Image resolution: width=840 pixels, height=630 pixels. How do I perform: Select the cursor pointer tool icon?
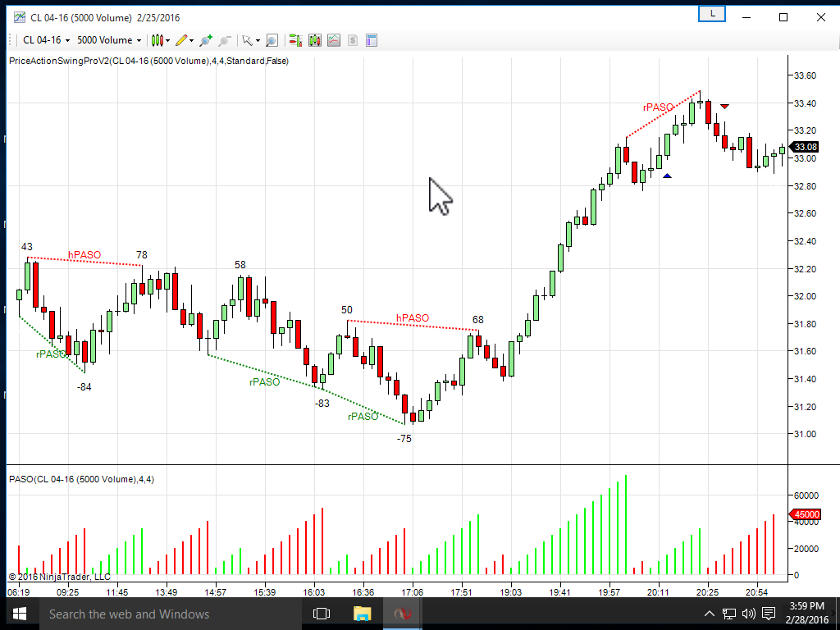click(x=247, y=40)
